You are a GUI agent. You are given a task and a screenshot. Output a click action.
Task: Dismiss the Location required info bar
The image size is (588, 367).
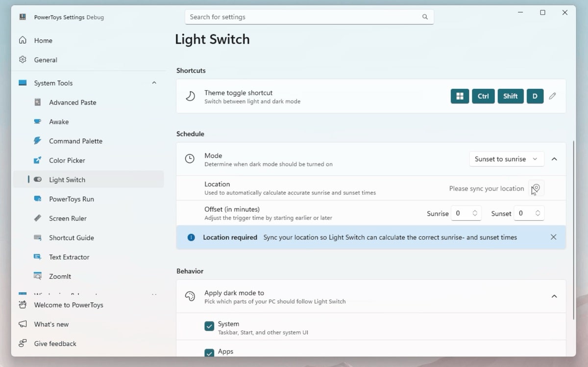[x=553, y=237]
